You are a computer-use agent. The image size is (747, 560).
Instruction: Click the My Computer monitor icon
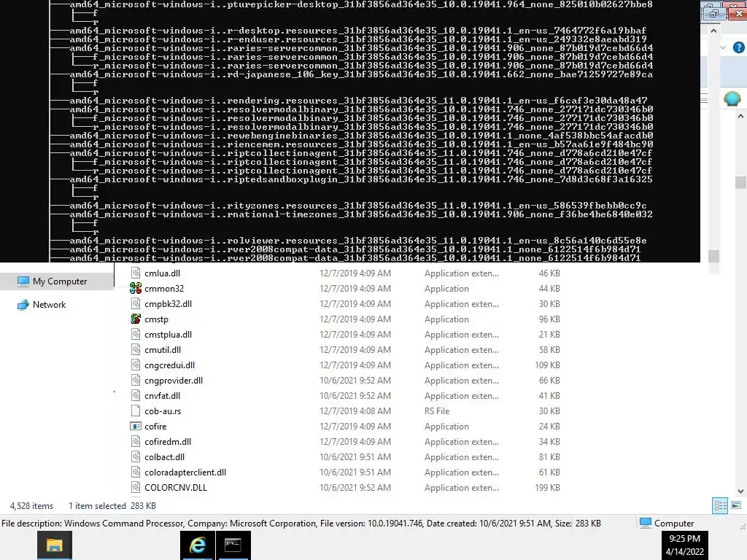[x=23, y=281]
